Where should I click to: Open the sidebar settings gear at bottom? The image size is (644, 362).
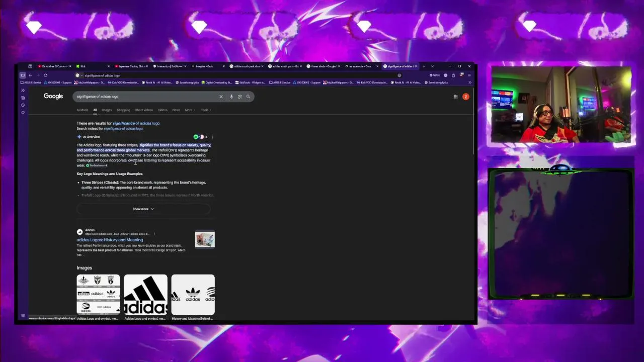[23, 316]
